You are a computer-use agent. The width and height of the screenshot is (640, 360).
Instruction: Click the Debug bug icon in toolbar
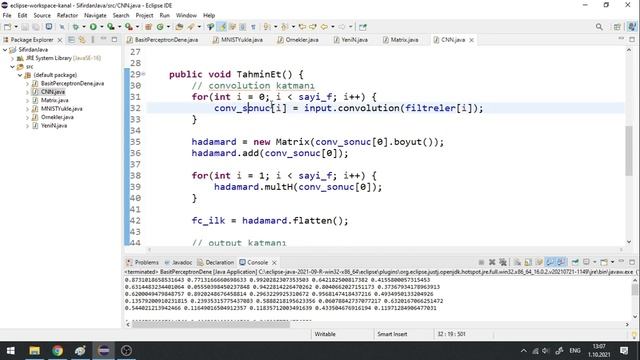click(76, 27)
